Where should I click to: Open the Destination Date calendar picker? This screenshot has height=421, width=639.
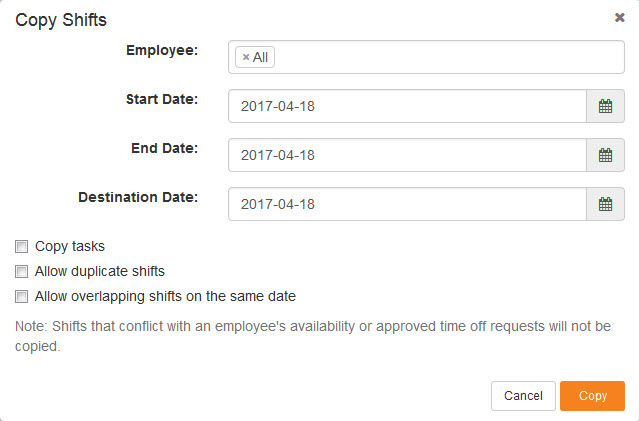[605, 204]
